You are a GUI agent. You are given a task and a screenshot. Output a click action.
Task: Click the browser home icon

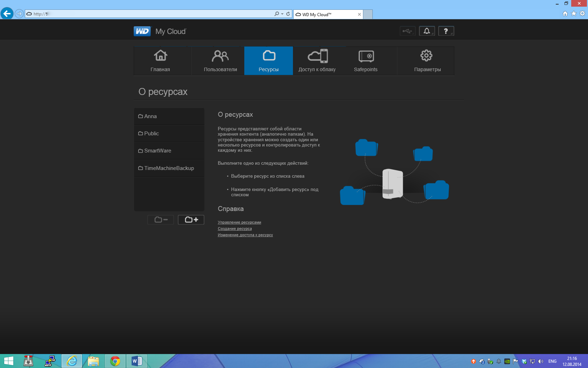(x=565, y=14)
